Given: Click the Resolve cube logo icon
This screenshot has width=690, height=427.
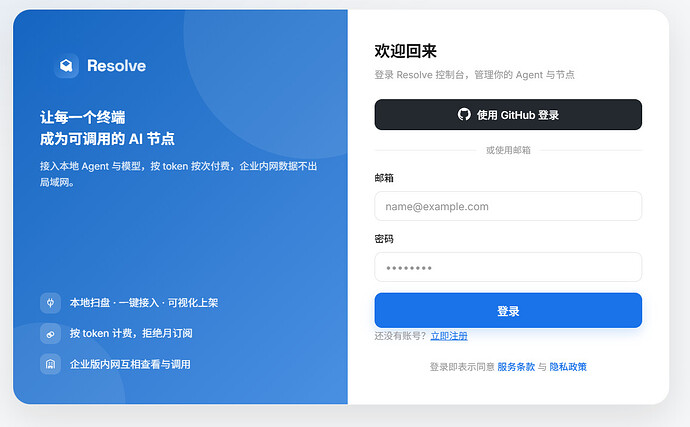Looking at the screenshot, I should tap(66, 66).
